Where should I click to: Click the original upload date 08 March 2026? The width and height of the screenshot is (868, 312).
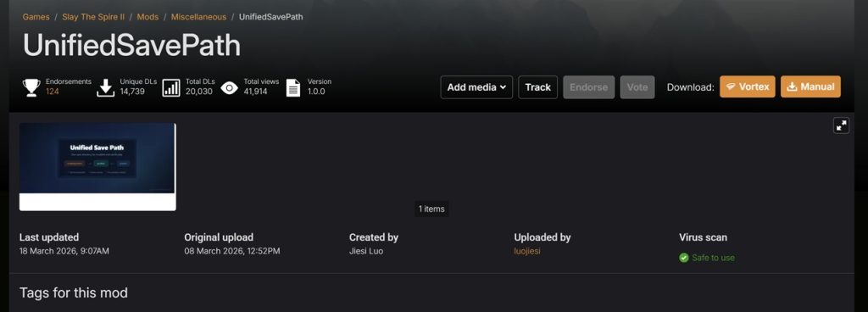point(232,251)
